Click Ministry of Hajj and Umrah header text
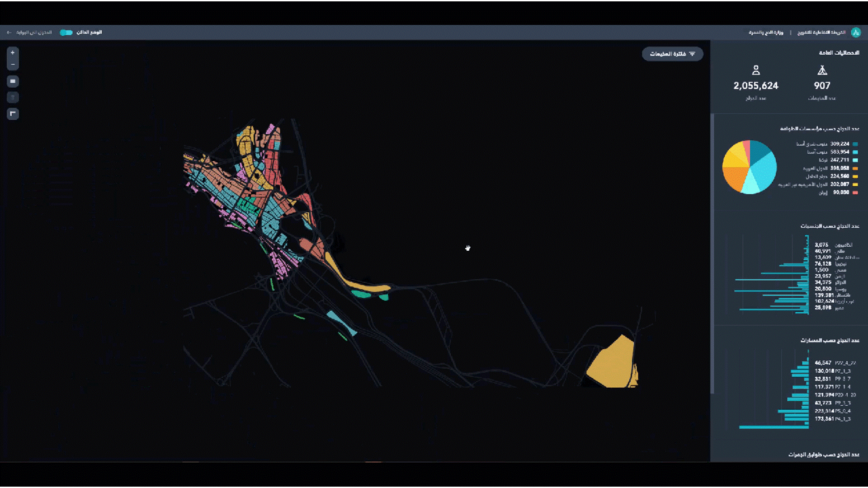The height and width of the screenshot is (488, 868). pyautogui.click(x=765, y=33)
